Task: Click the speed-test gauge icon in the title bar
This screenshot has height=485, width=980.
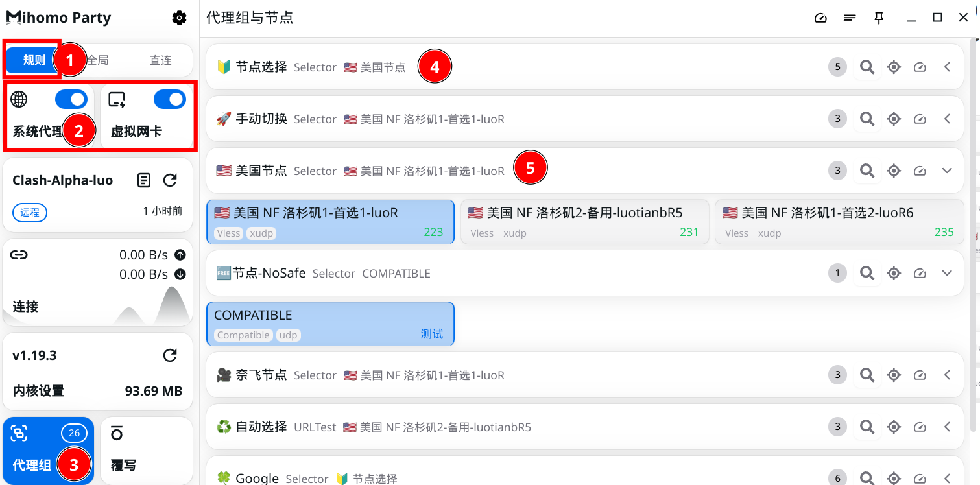Action: pyautogui.click(x=820, y=18)
